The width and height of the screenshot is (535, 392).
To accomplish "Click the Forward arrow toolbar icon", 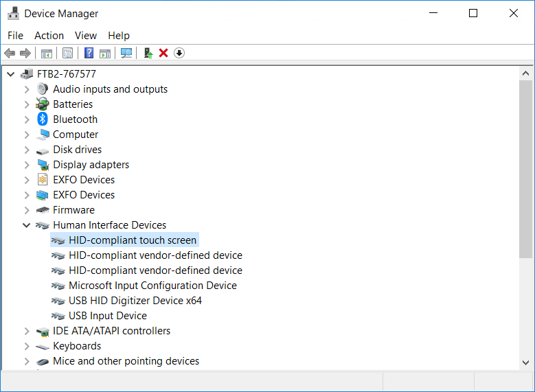I will pos(25,54).
